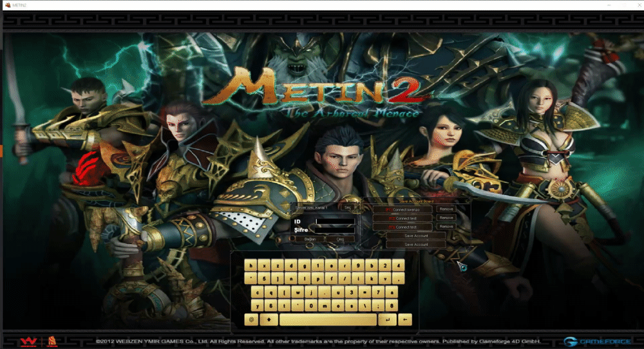Image resolution: width=644 pixels, height=349 pixels.
Task: Click the d key on virtual keyboard
Action: tap(291, 265)
